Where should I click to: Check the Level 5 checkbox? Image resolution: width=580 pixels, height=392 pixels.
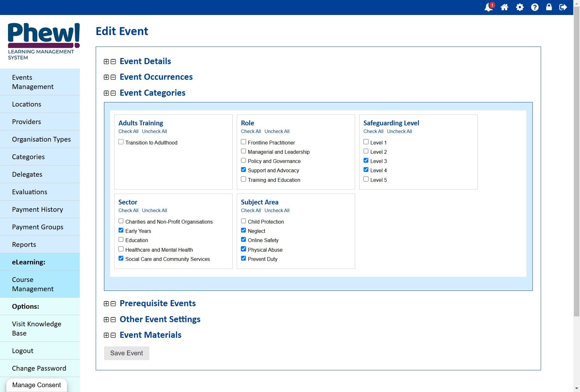[366, 179]
